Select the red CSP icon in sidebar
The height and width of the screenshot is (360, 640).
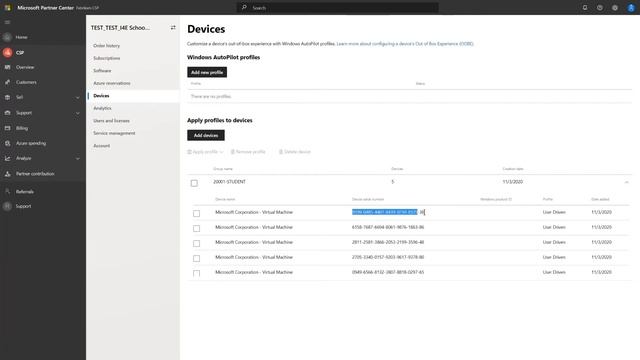[x=7, y=52]
